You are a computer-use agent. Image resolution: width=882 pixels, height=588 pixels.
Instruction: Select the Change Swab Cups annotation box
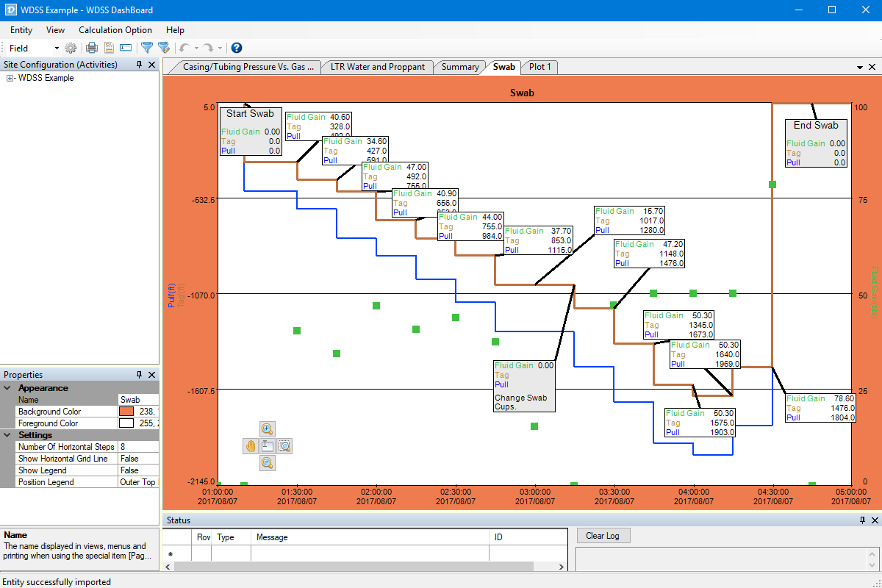pyautogui.click(x=524, y=387)
